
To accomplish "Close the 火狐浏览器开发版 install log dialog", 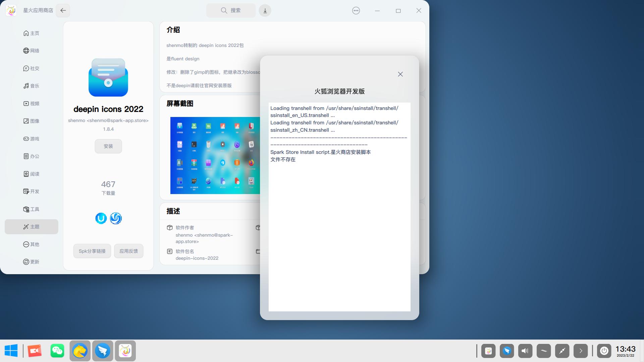I will coord(400,74).
